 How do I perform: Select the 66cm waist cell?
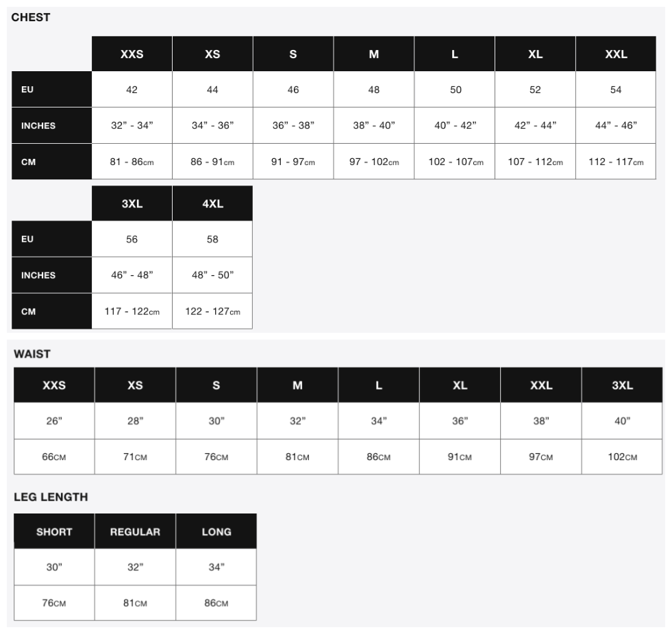coord(54,457)
